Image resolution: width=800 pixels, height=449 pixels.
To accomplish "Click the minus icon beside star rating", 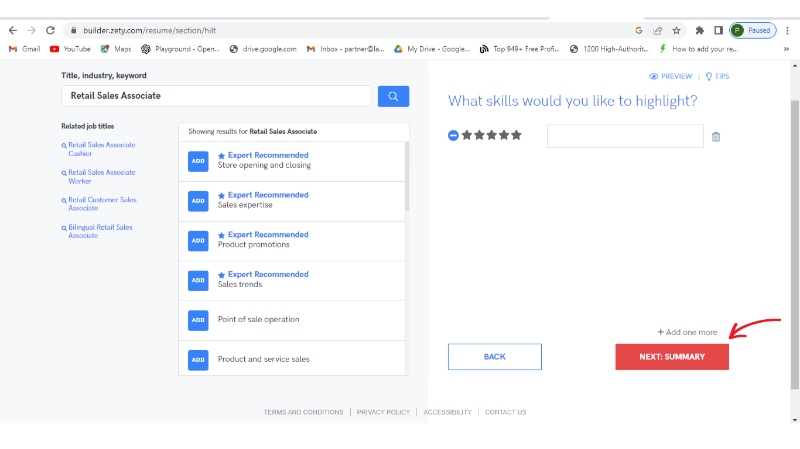I will pyautogui.click(x=453, y=135).
